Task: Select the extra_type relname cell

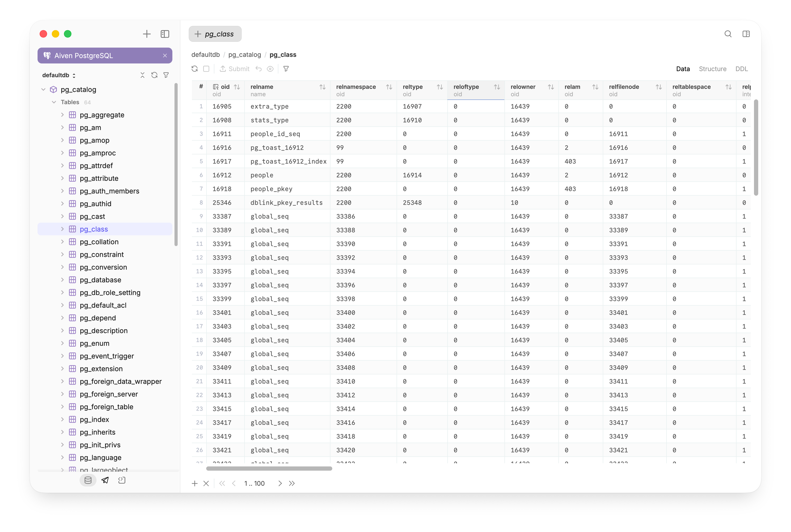Action: pyautogui.click(x=287, y=107)
